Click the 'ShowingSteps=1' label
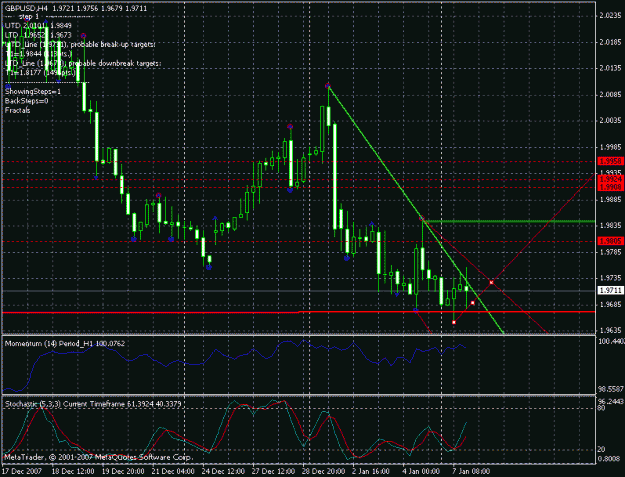Screen dimensions: 625x477 point(33,92)
